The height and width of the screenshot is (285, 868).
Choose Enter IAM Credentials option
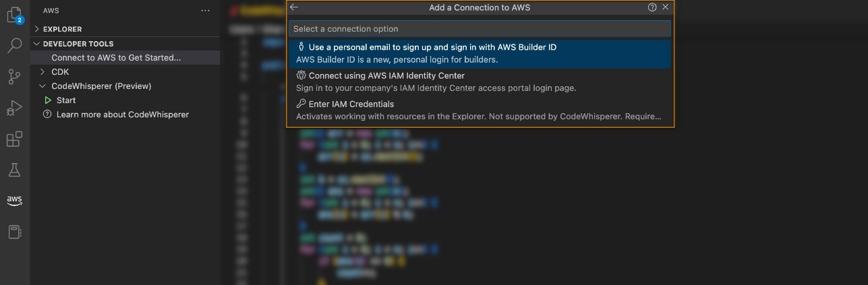480,110
